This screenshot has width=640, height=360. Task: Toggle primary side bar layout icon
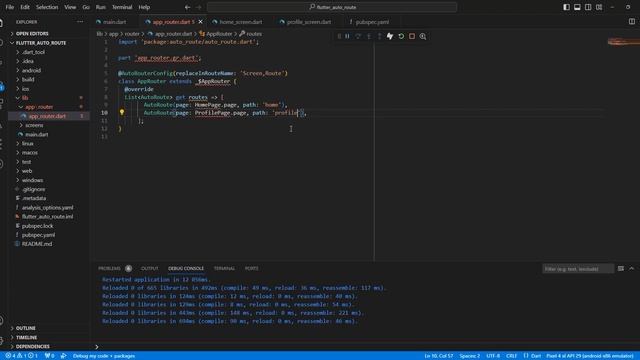[x=567, y=7]
